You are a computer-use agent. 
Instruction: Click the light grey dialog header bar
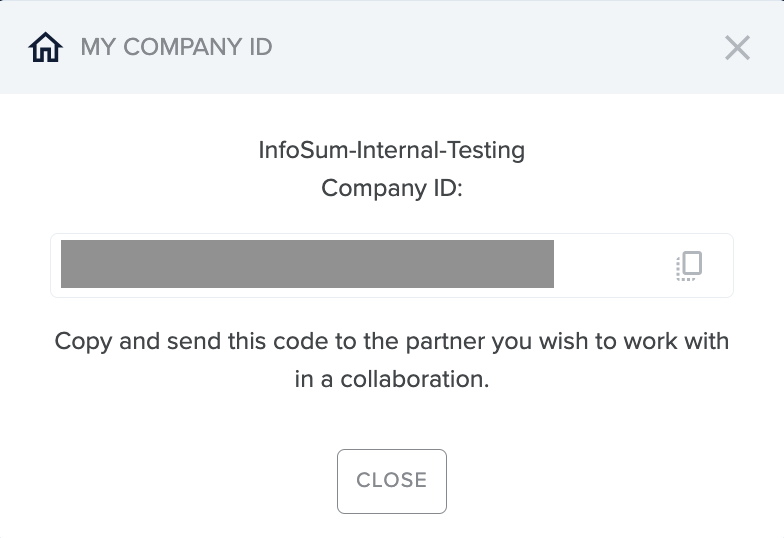(x=392, y=47)
